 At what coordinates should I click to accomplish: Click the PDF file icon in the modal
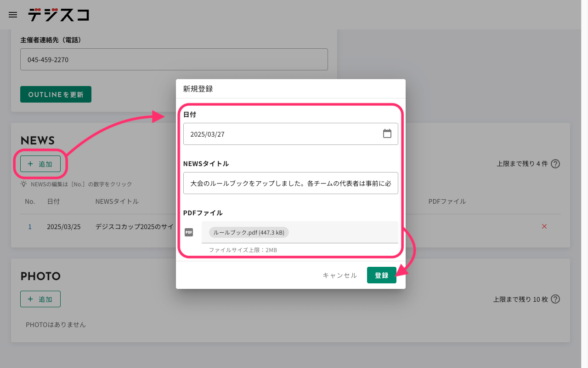[188, 232]
